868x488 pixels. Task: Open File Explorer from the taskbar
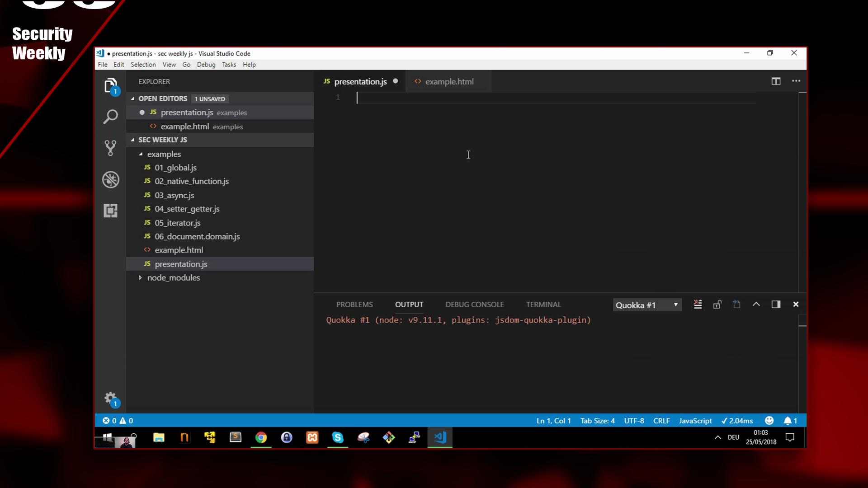point(159,437)
